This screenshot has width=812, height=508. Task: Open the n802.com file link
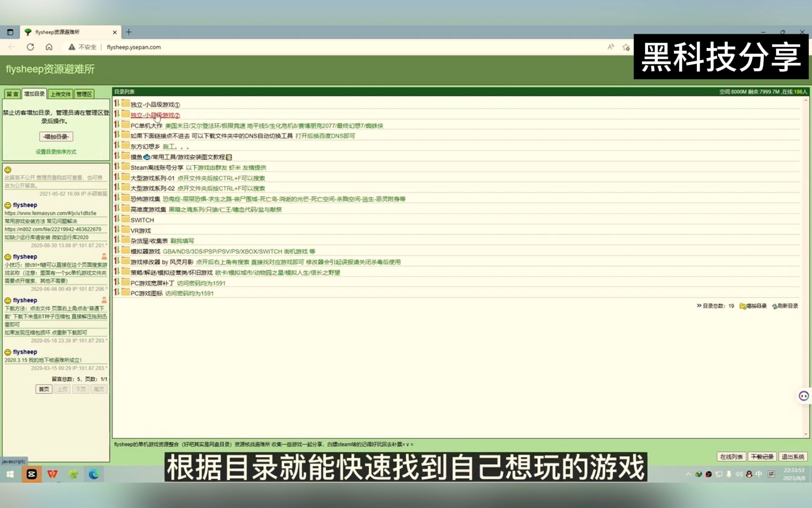coord(53,230)
